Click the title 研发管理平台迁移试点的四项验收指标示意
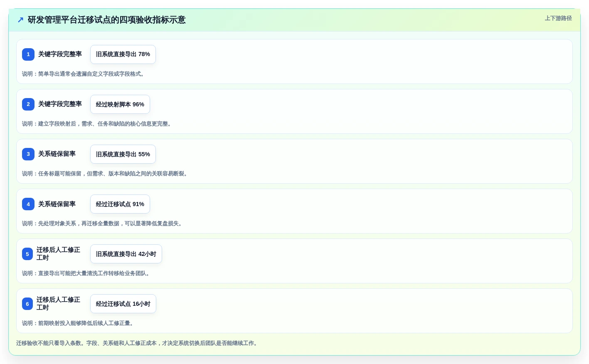Screen dimensions: 589x364 click(x=106, y=20)
